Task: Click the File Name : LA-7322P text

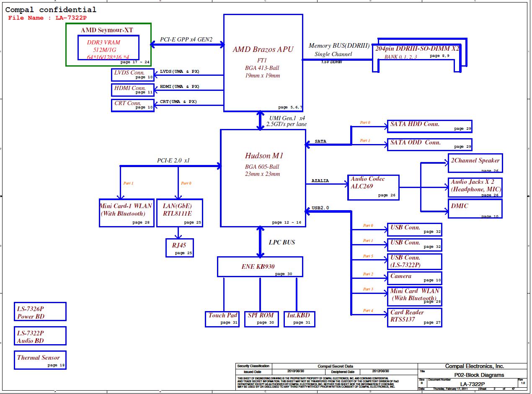Action: click(47, 18)
